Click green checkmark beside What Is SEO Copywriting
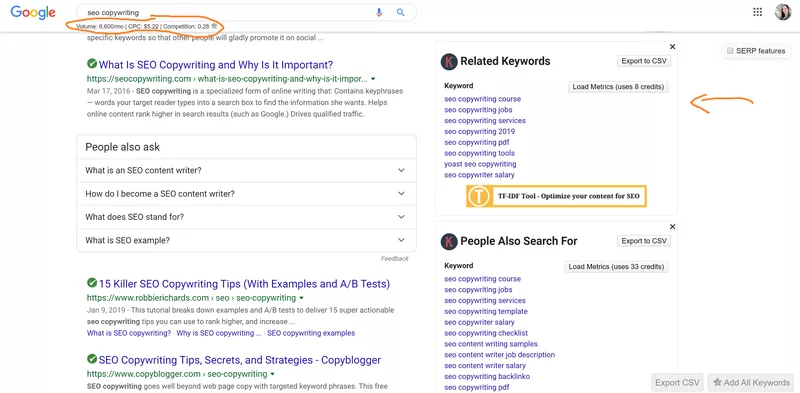This screenshot has height=393, width=800. [92, 64]
